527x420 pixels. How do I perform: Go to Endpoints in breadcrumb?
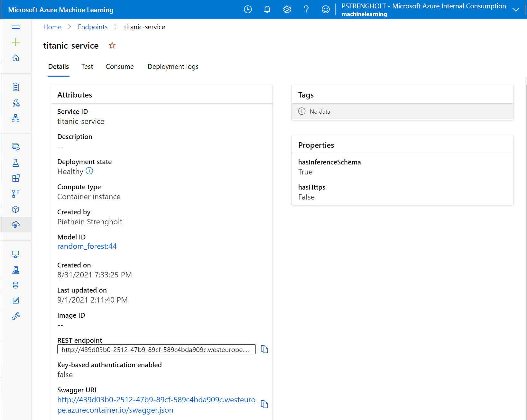click(x=93, y=27)
